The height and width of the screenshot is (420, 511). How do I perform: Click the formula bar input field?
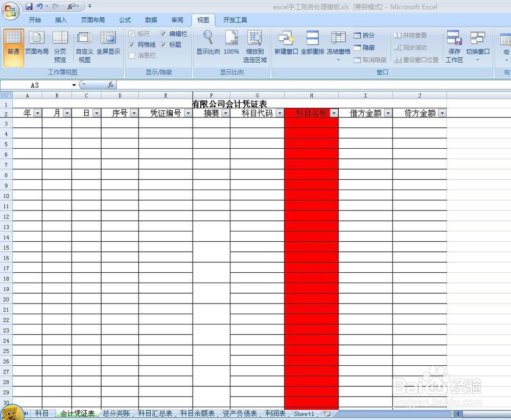click(313, 85)
